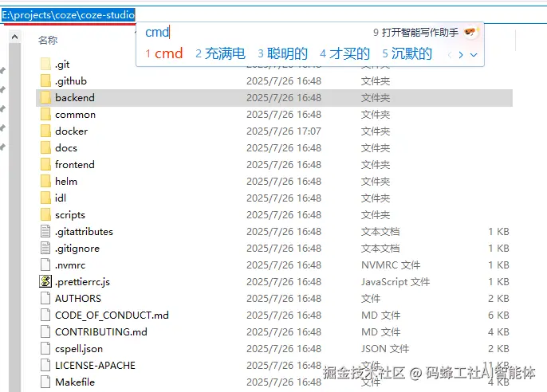Screen dimensions: 547x392
Task: Select the file name cspell.json
Action: point(79,349)
